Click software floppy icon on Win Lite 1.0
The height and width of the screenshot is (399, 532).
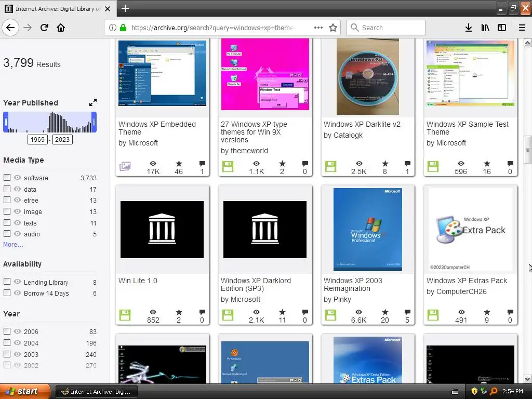click(125, 315)
